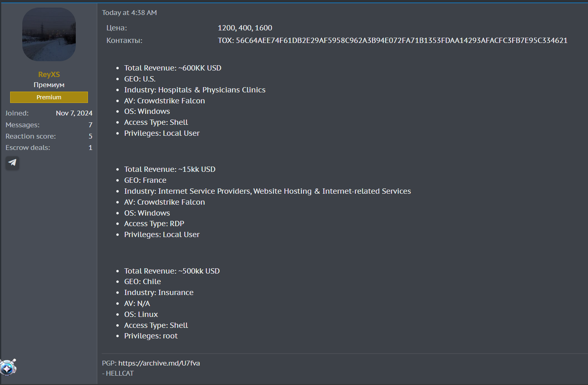Image resolution: width=588 pixels, height=385 pixels.
Task: Open ReyXS's profile avatar picture
Action: pyautogui.click(x=49, y=34)
